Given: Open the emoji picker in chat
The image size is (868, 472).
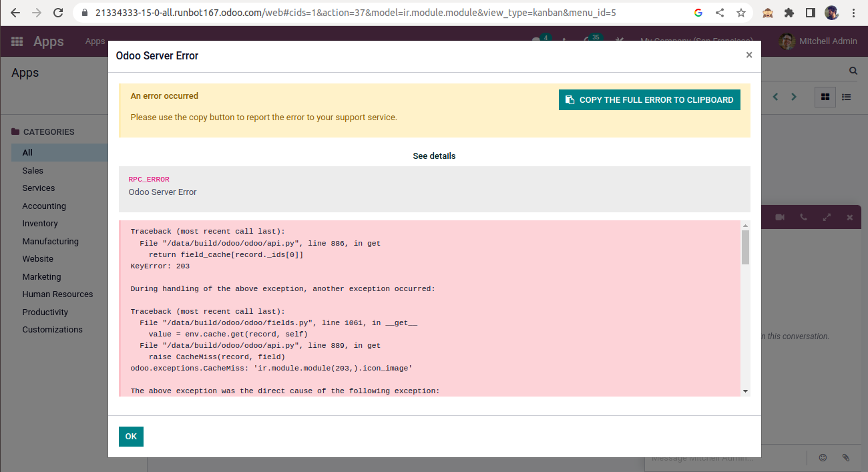Looking at the screenshot, I should click(x=823, y=458).
